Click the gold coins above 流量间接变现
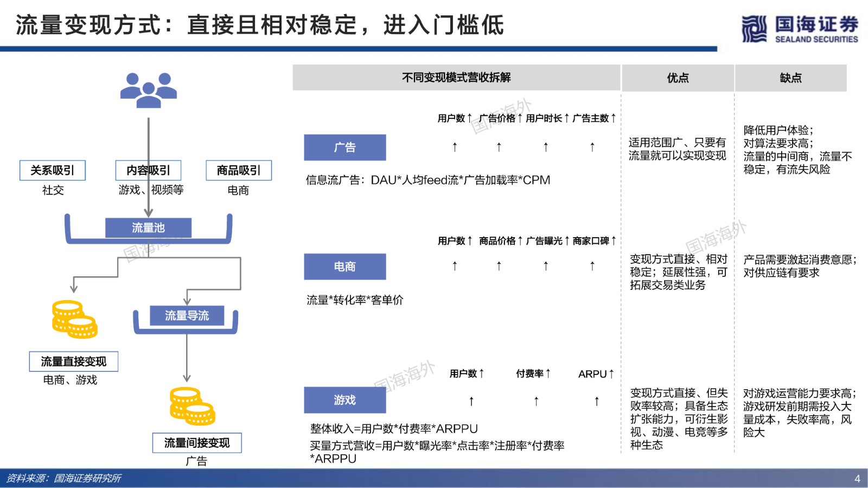This screenshot has height=488, width=868. pos(193,406)
